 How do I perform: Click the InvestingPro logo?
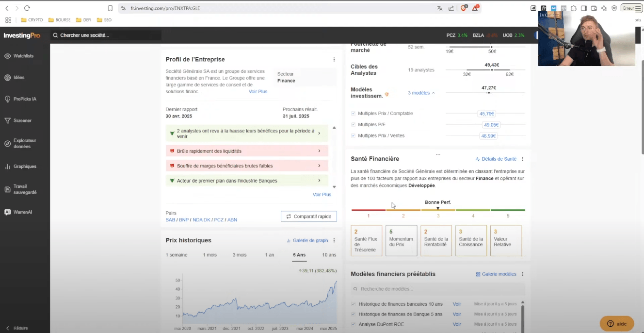click(x=22, y=35)
